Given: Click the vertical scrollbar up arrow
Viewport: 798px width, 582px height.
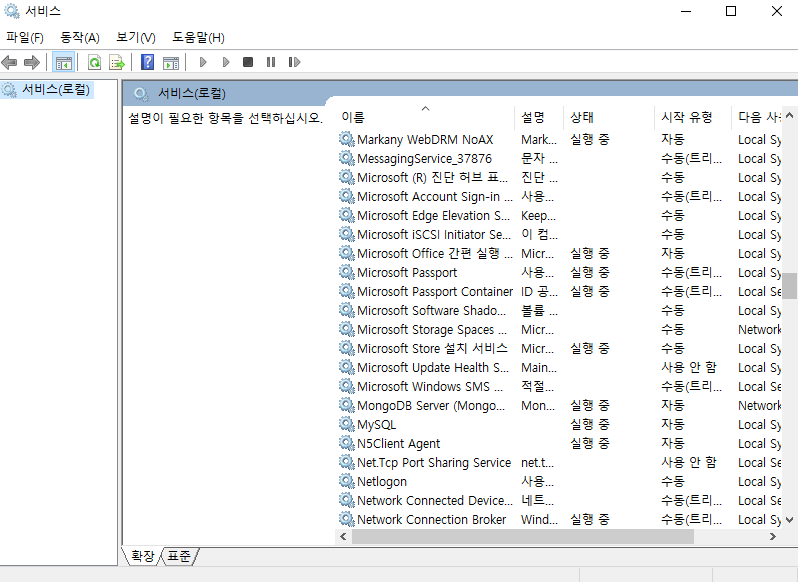Looking at the screenshot, I should pyautogui.click(x=789, y=115).
